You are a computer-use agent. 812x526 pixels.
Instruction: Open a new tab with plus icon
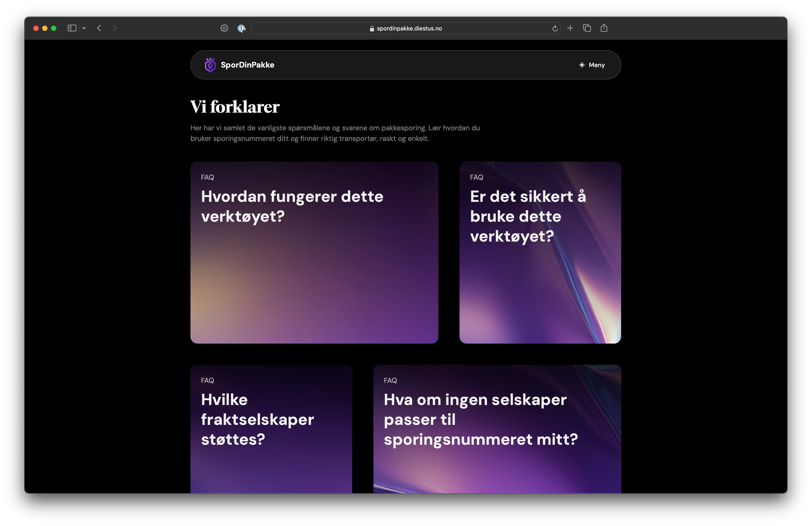click(x=570, y=28)
